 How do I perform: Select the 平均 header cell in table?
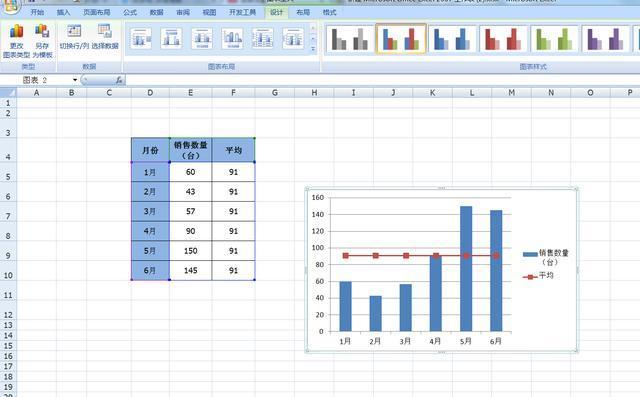click(233, 150)
